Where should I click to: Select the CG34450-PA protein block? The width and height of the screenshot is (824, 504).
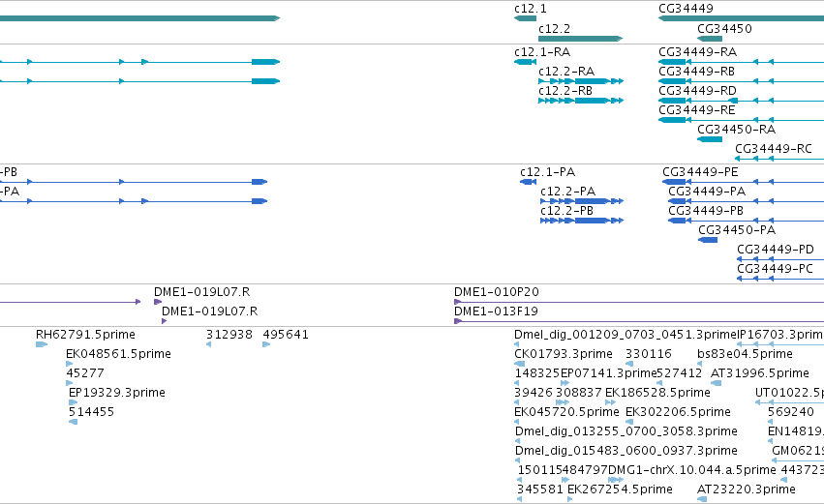708,240
